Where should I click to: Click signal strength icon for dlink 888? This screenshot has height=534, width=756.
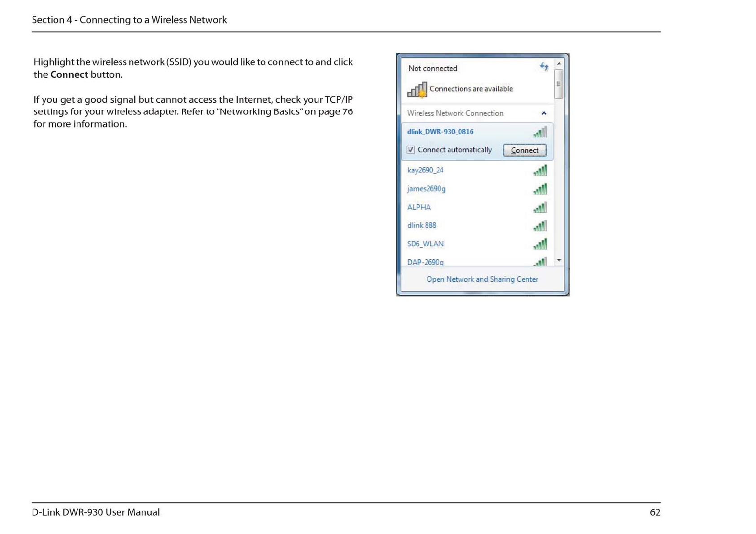coord(540,226)
